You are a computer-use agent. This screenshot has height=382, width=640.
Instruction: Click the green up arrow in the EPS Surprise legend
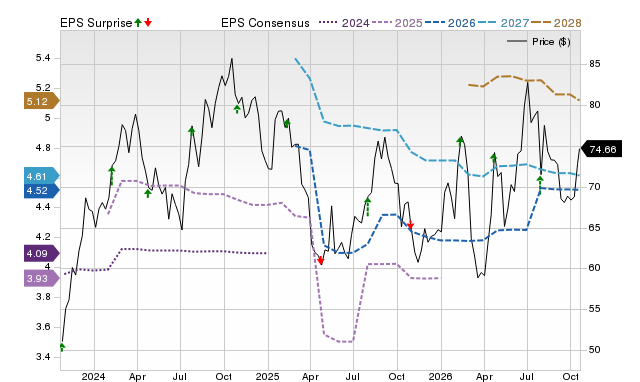coord(138,23)
